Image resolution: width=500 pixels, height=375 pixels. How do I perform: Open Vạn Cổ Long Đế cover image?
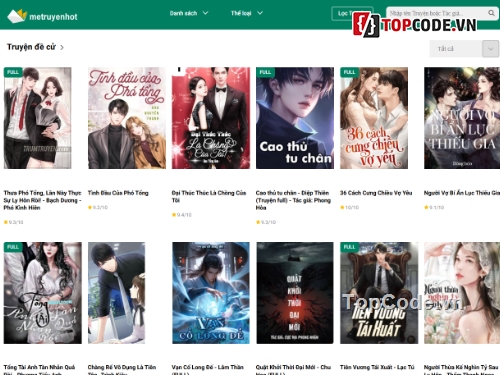(211, 293)
